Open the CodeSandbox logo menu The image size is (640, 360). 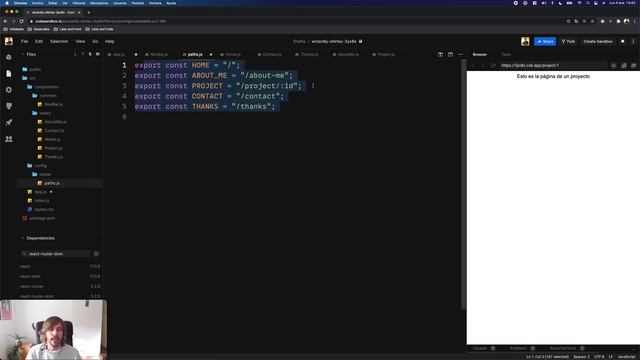(x=9, y=41)
